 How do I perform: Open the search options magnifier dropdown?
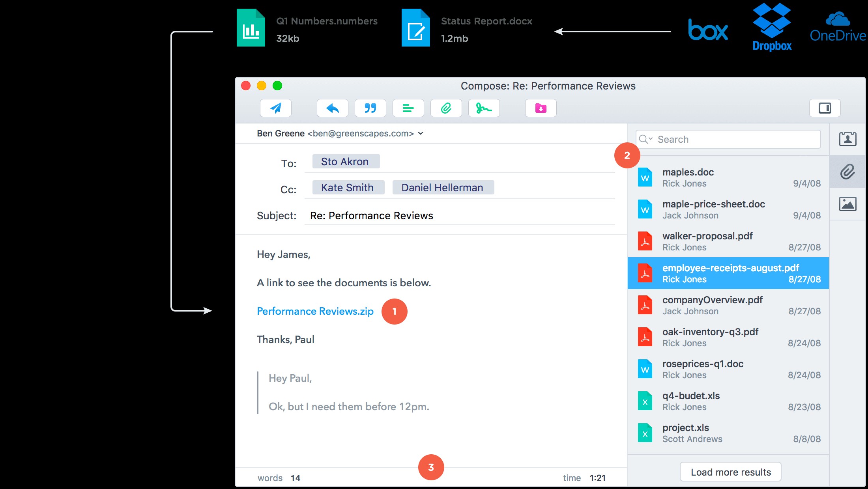coord(645,139)
